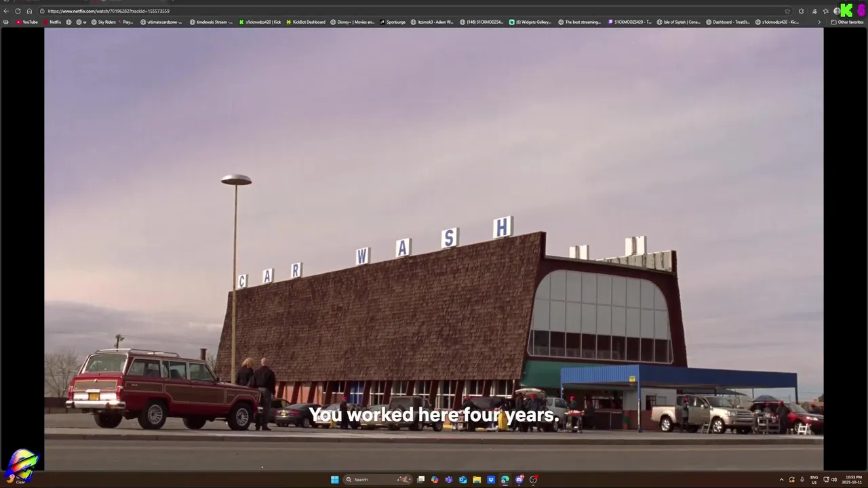Click the Netflix URL address bar

click(x=414, y=11)
